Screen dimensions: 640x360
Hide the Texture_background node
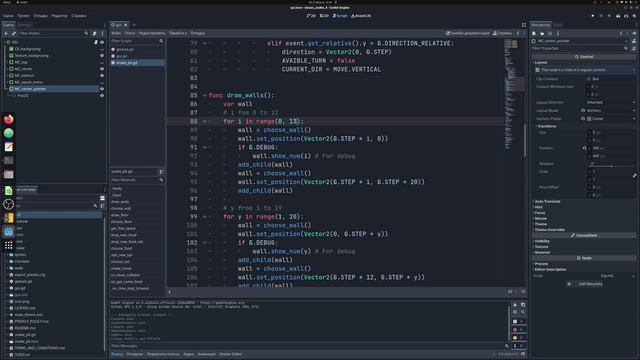pyautogui.click(x=102, y=56)
